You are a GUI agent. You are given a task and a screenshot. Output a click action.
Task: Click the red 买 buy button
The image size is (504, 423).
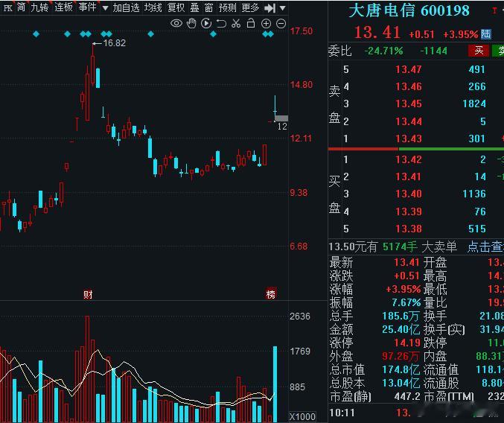click(x=479, y=51)
